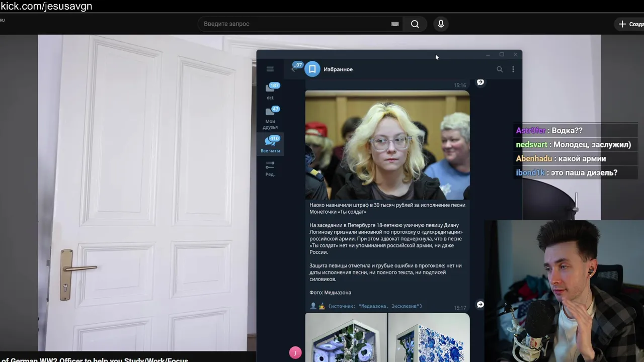Open the computer case photo on the left
This screenshot has height=362, width=644.
pos(346,337)
